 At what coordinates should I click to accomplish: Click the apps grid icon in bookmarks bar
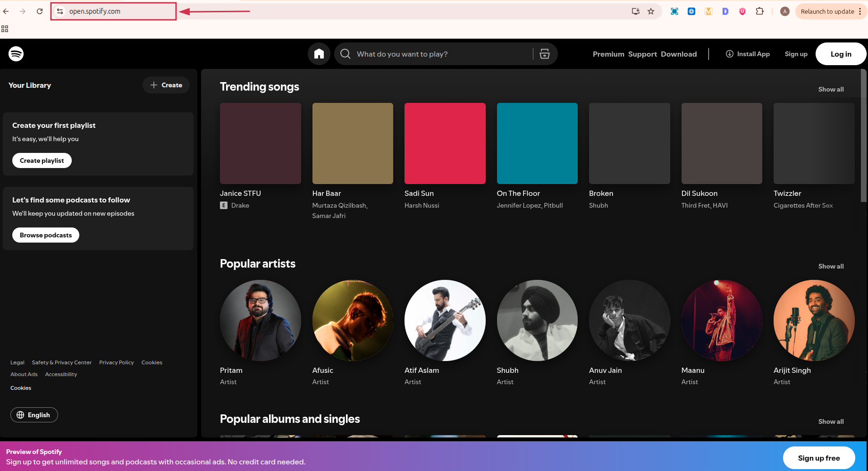coord(5,29)
